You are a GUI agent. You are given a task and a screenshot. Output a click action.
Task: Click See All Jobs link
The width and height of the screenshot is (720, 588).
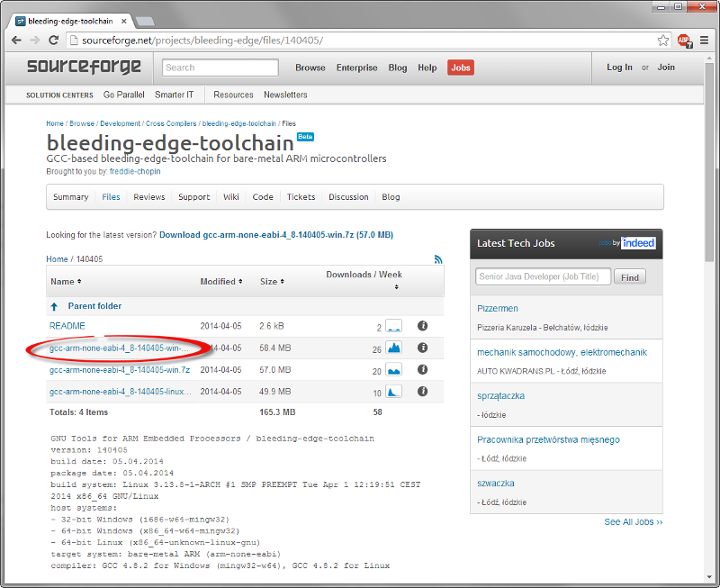point(634,522)
